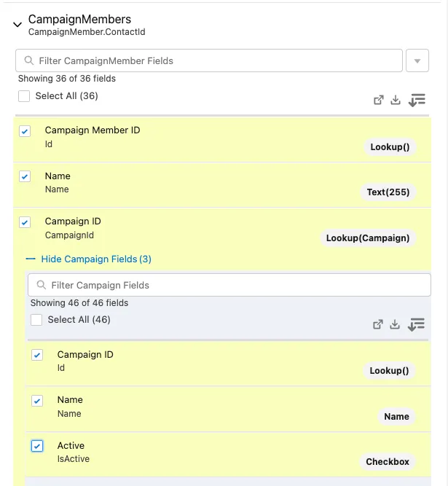Open the CampaignMember filter options dropdown arrow

[417, 60]
